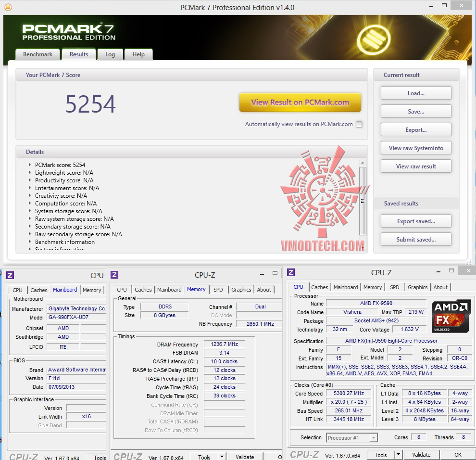Expand the Computation score row
476x460 pixels.
30,203
